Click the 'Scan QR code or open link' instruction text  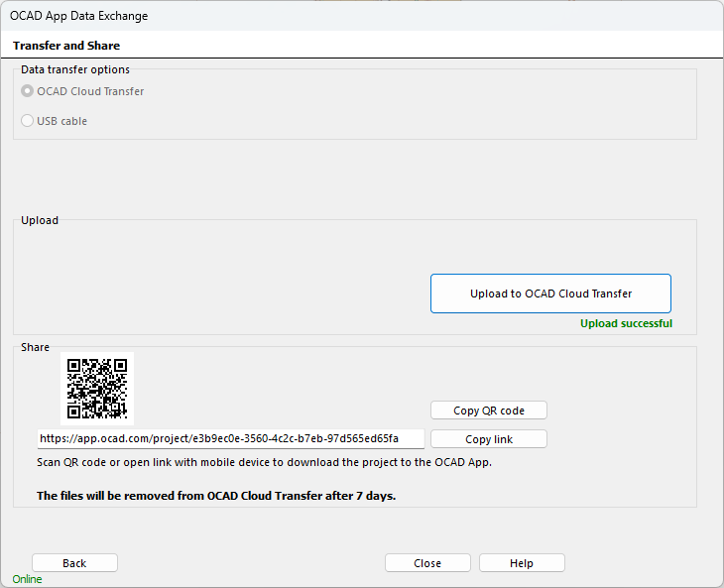pos(264,462)
